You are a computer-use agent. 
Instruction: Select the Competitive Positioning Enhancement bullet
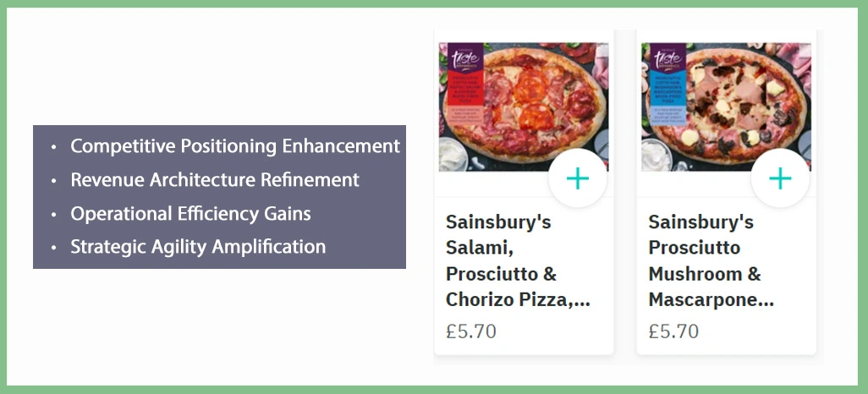coord(234,146)
